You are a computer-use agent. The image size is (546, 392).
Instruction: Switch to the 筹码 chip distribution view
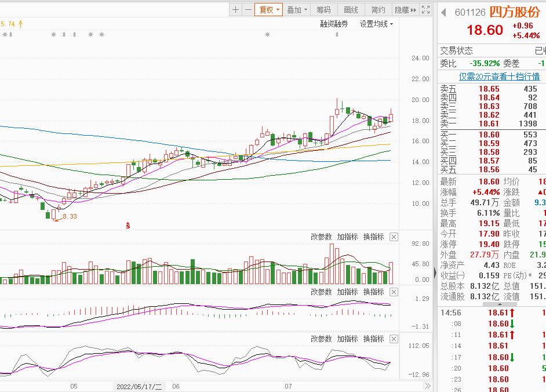point(323,10)
